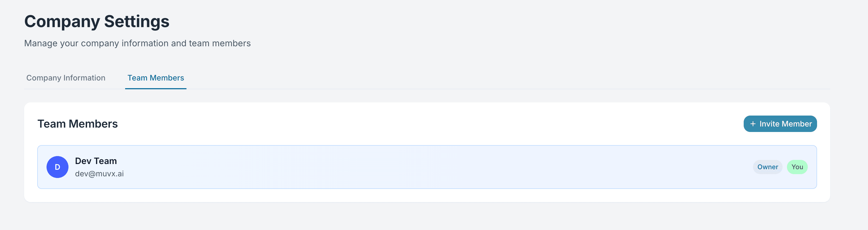868x230 pixels.
Task: Click the word "Settings" in the page title
Action: (x=136, y=22)
